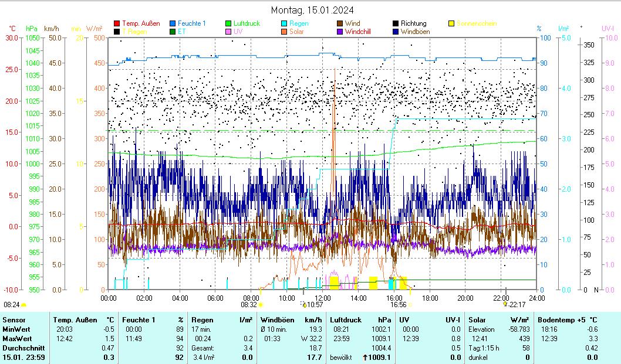The height and width of the screenshot is (364, 621).
Task: Select the Windböen legend label
Action: click(x=416, y=32)
